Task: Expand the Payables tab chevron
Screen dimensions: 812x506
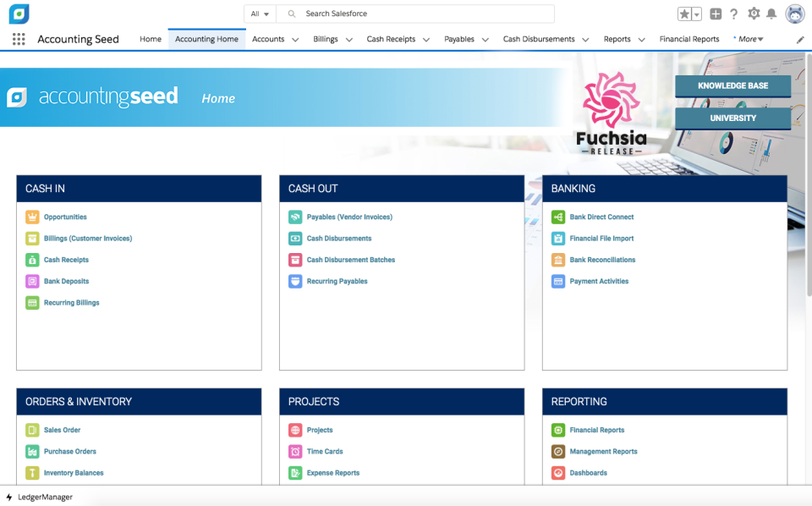Action: click(x=486, y=40)
